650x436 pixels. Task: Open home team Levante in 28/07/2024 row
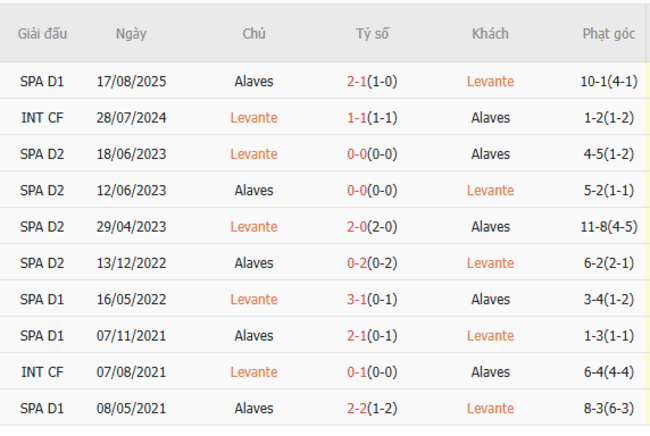(253, 118)
